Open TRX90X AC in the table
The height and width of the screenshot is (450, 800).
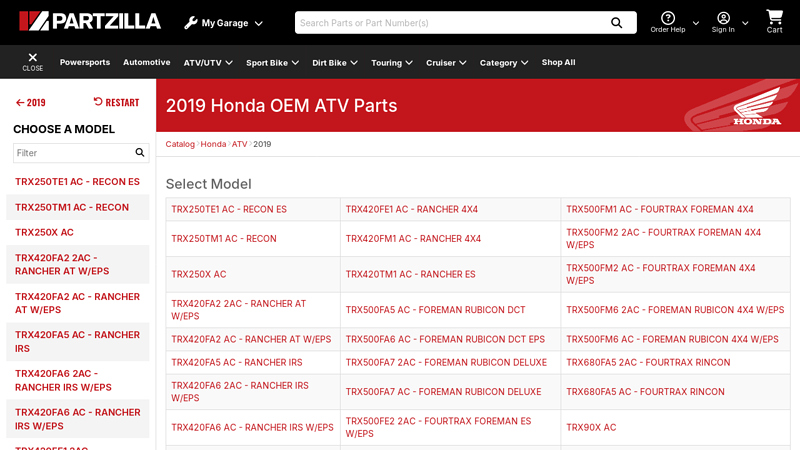[x=591, y=428]
